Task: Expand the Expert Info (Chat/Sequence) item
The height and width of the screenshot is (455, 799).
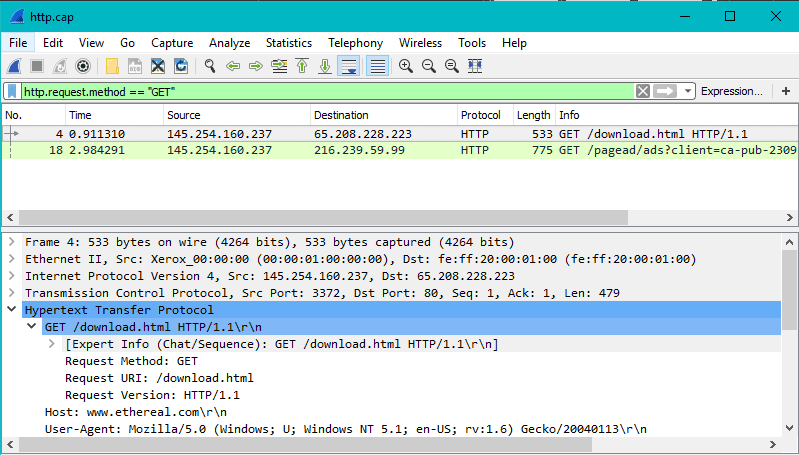Action: (51, 344)
